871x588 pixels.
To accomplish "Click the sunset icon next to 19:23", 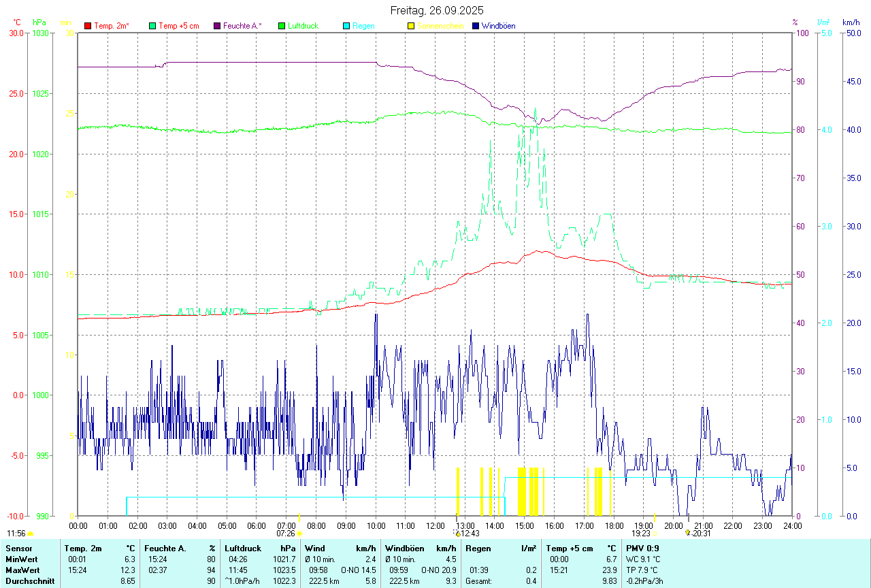I will tap(655, 534).
